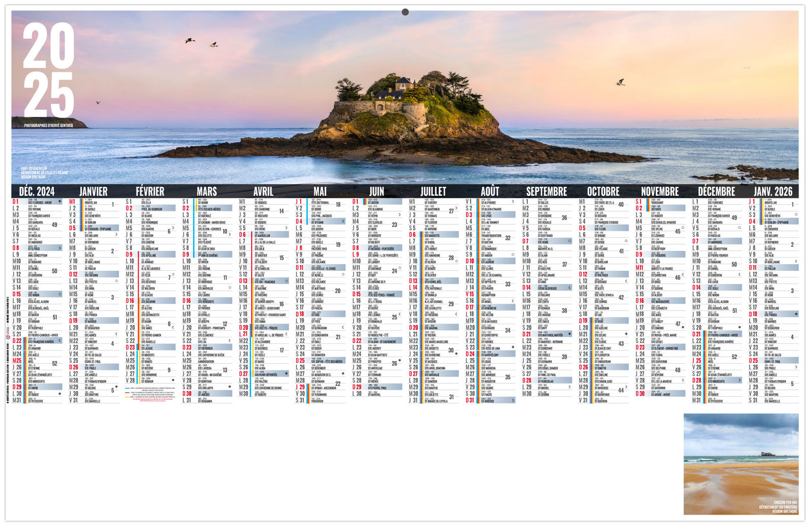
Task: Click week number 32 in Août
Action: click(x=507, y=238)
